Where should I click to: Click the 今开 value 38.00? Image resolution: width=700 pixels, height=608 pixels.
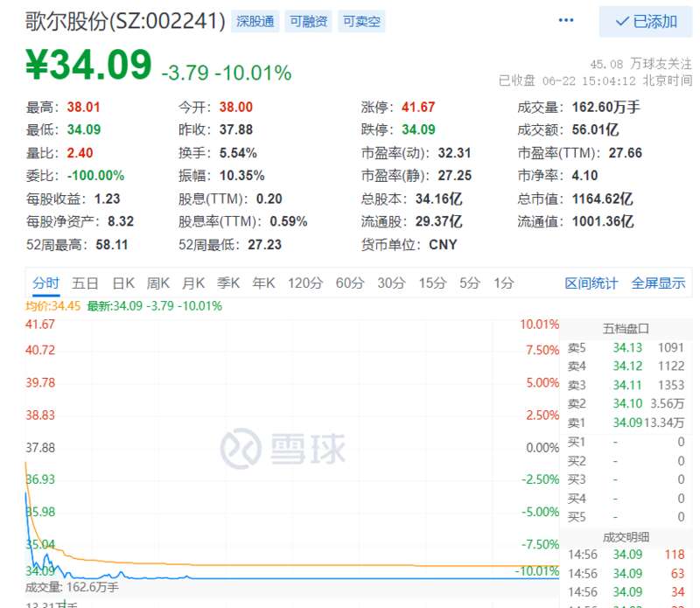[x=235, y=107]
